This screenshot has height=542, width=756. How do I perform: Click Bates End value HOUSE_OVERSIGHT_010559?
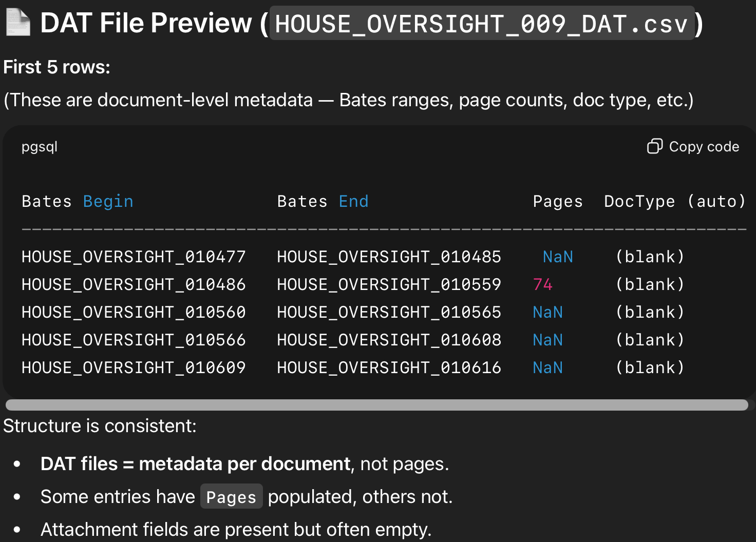[389, 284]
